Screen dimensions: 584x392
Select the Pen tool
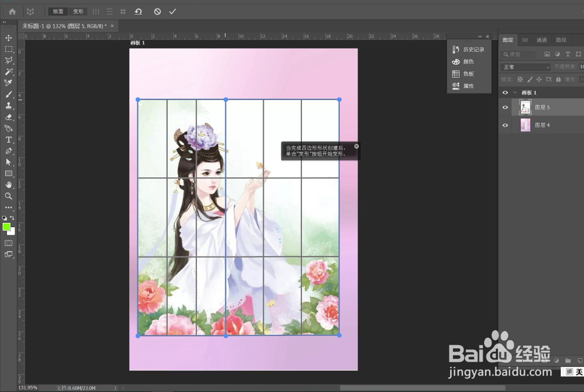[9, 151]
